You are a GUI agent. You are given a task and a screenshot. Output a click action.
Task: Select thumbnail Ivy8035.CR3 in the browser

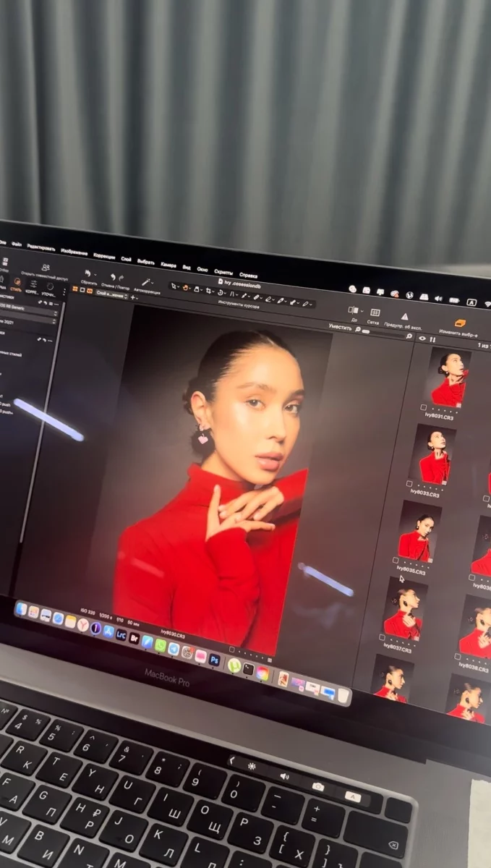pyautogui.click(x=419, y=532)
